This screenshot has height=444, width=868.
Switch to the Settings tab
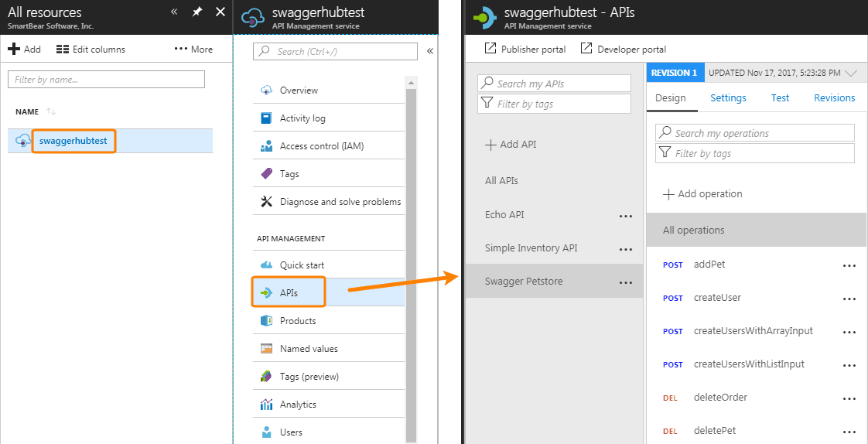[728, 98]
